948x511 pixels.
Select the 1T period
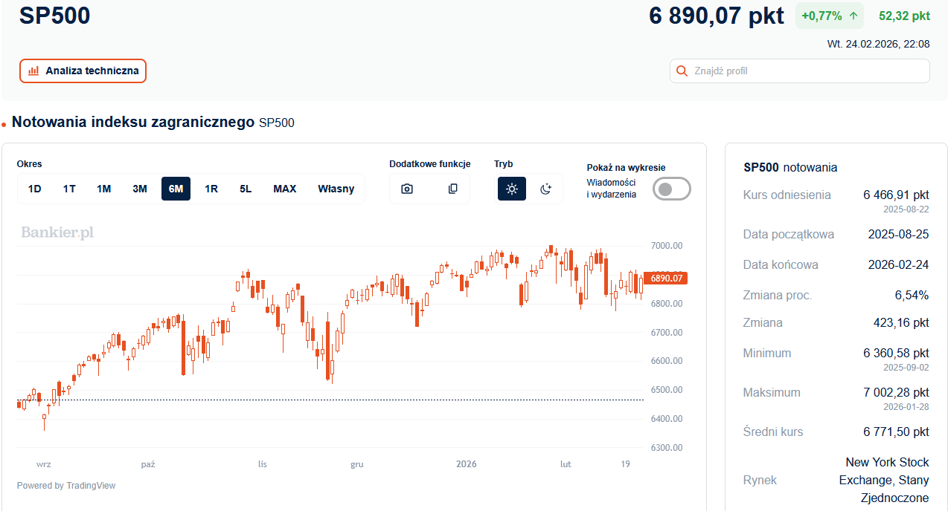point(69,189)
